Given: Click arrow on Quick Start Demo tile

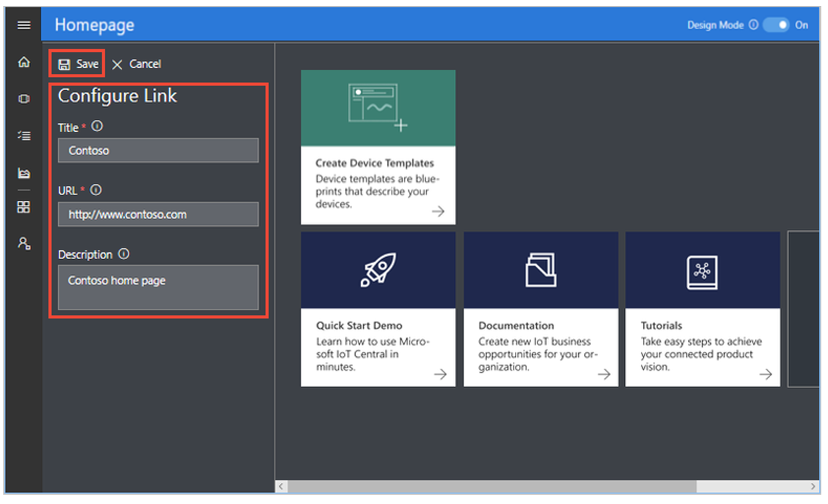Looking at the screenshot, I should pyautogui.click(x=440, y=374).
